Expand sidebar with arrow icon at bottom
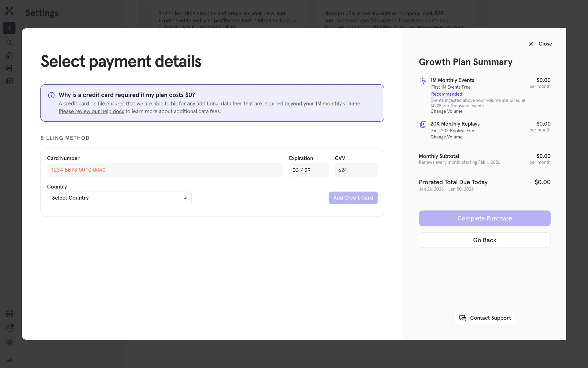588x368 pixels. (x=9, y=360)
